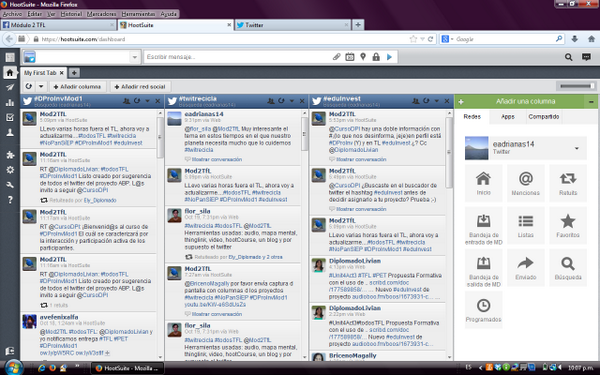Open the Windows Start button
Image resolution: width=600 pixels, height=375 pixels.
(13, 368)
